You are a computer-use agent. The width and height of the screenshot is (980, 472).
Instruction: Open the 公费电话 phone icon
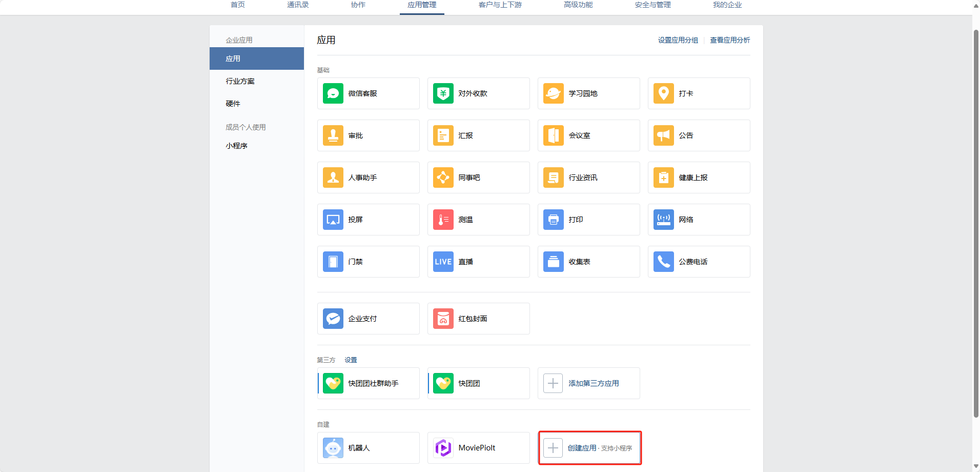[x=664, y=262]
